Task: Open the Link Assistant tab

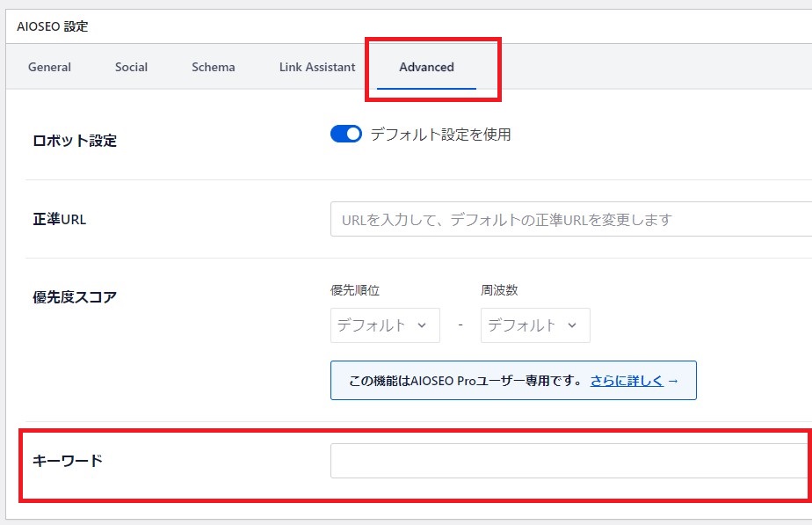Action: (x=315, y=67)
